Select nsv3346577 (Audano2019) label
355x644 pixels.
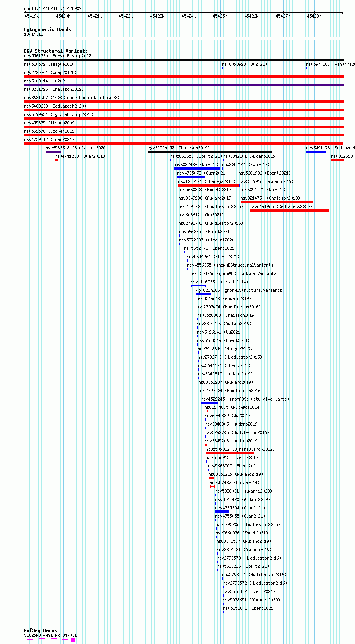point(244,541)
